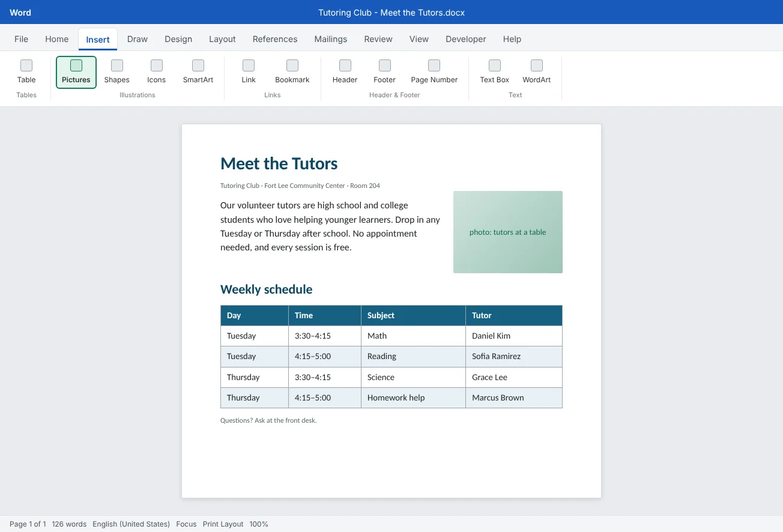This screenshot has width=783, height=532.
Task: Click the Meet the Tutors heading
Action: click(x=279, y=163)
